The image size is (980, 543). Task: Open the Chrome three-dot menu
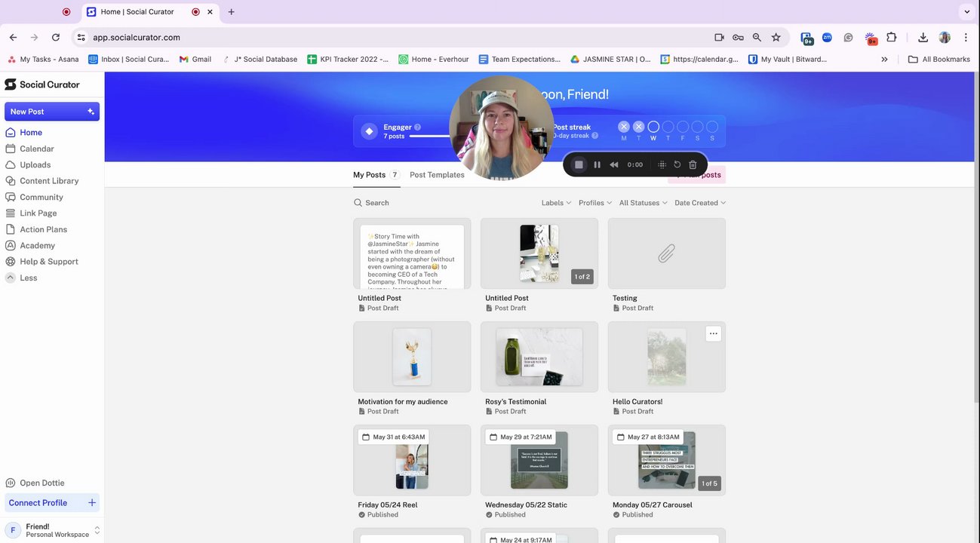pyautogui.click(x=966, y=37)
